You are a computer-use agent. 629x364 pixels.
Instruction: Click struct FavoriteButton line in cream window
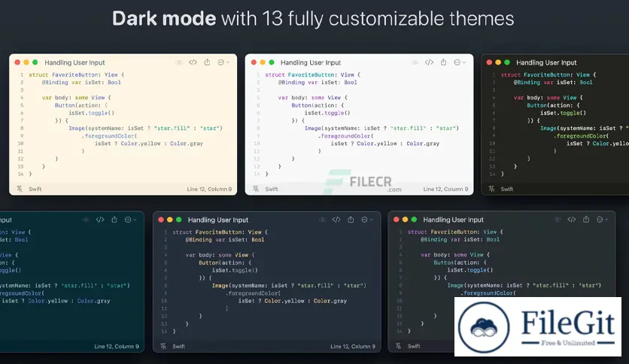76,75
